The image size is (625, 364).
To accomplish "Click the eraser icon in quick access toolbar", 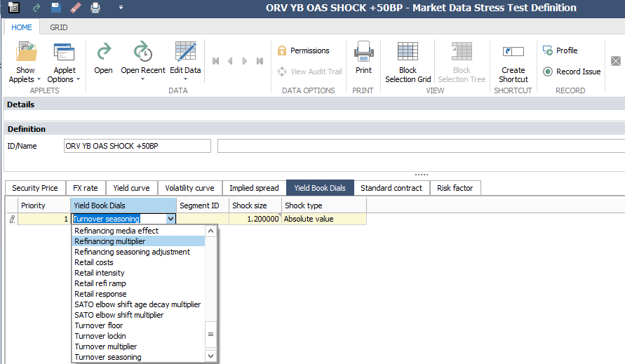I will click(75, 8).
